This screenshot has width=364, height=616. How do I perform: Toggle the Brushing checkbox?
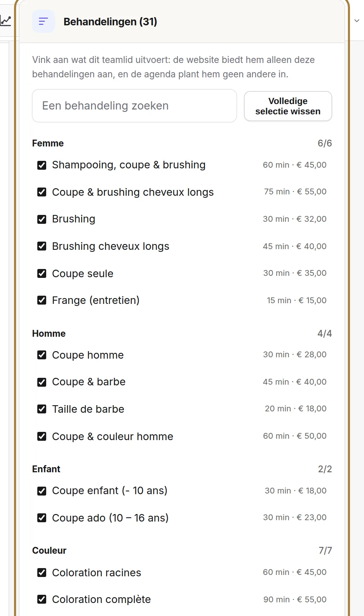pyautogui.click(x=42, y=219)
